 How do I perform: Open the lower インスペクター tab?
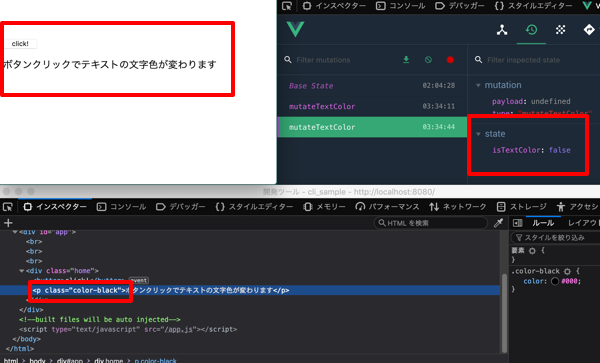[55, 207]
